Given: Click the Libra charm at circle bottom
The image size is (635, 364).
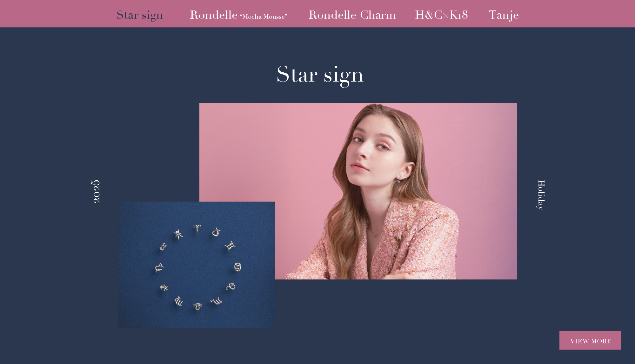Looking at the screenshot, I should pyautogui.click(x=197, y=307).
